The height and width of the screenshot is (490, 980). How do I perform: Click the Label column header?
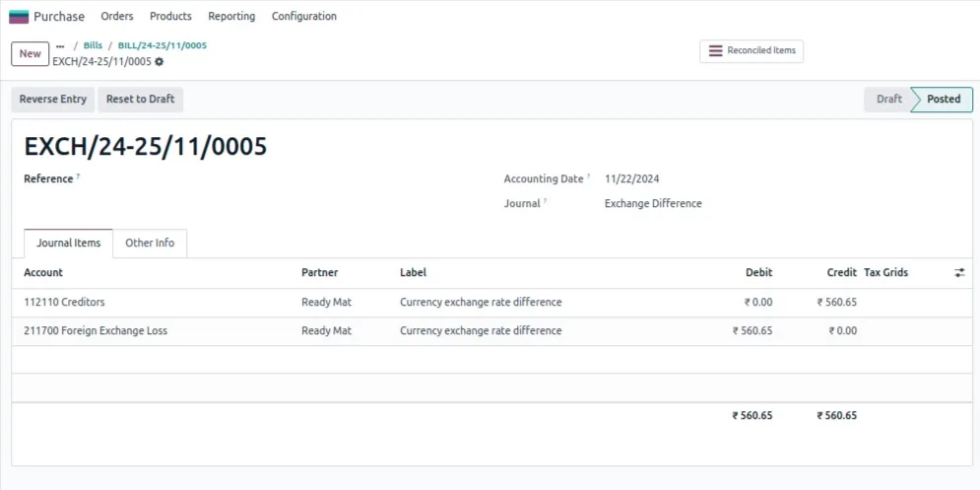pos(413,273)
